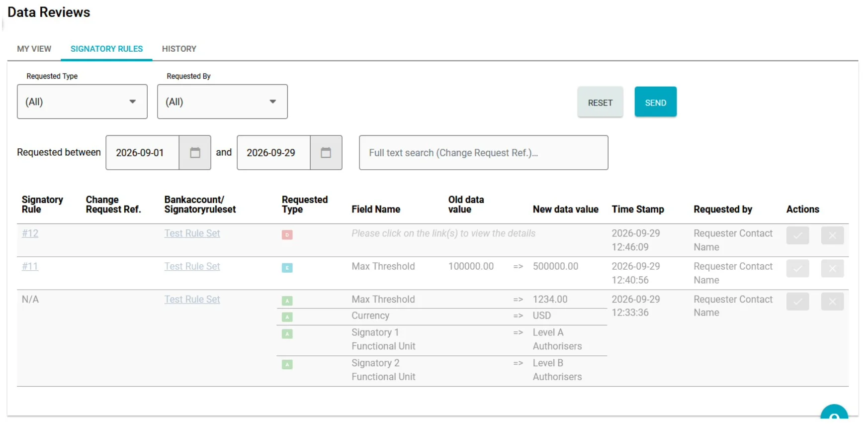The height and width of the screenshot is (424, 868).
Task: Select the Signatory Rules tab
Action: click(106, 49)
